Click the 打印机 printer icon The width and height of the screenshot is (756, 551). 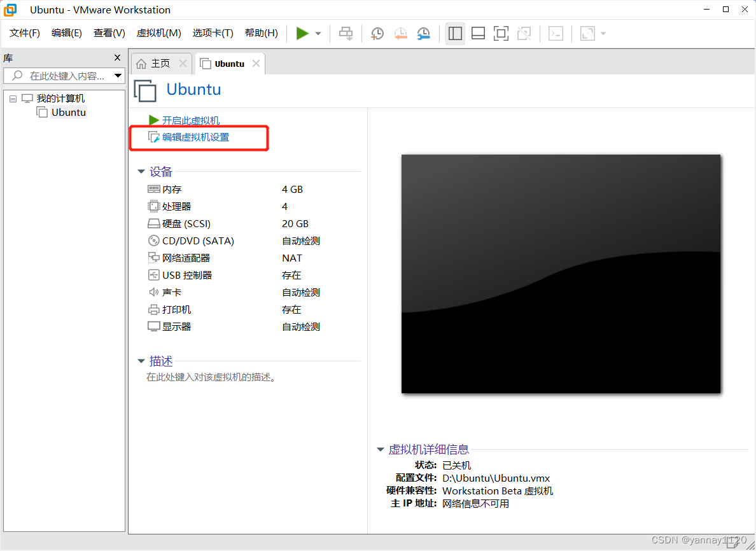(154, 309)
